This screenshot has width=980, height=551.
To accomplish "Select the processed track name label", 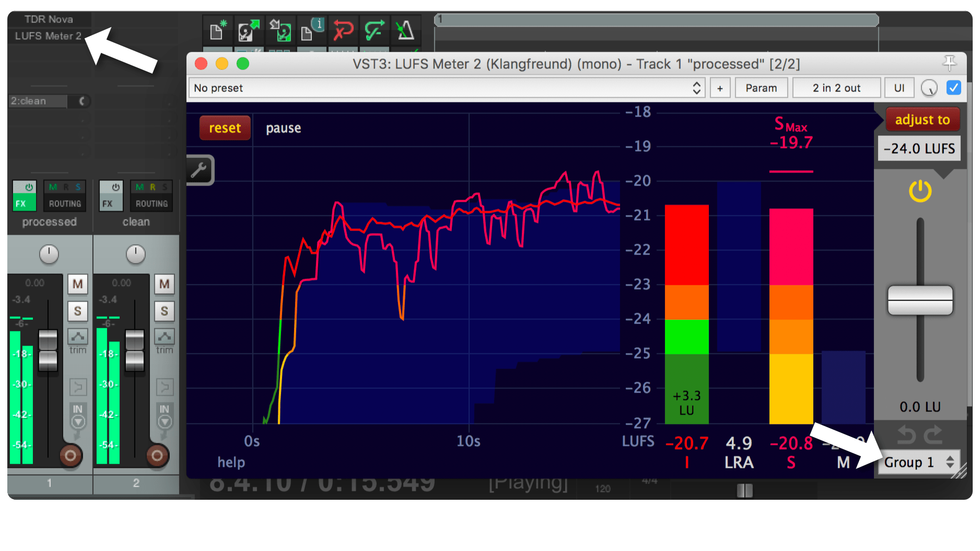I will 50,222.
